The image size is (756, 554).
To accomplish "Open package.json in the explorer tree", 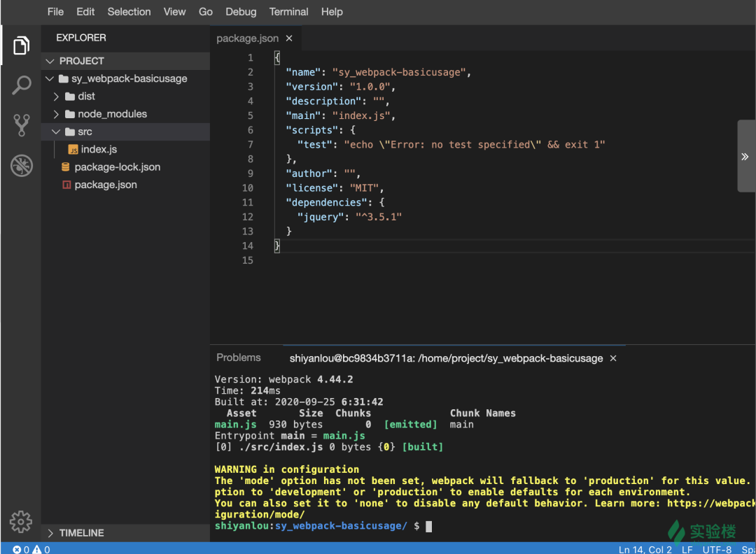I will (x=106, y=185).
